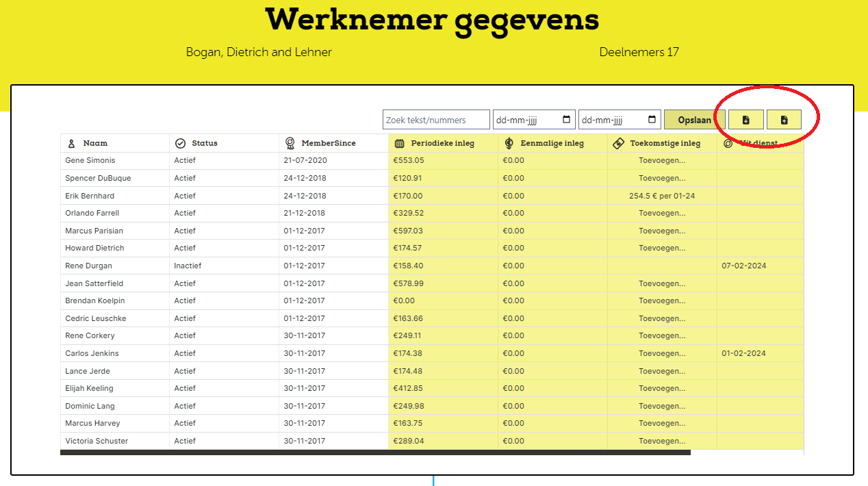The width and height of the screenshot is (868, 486).
Task: Click Toevoegen... in Spencer DuBuque's row
Action: coord(662,178)
